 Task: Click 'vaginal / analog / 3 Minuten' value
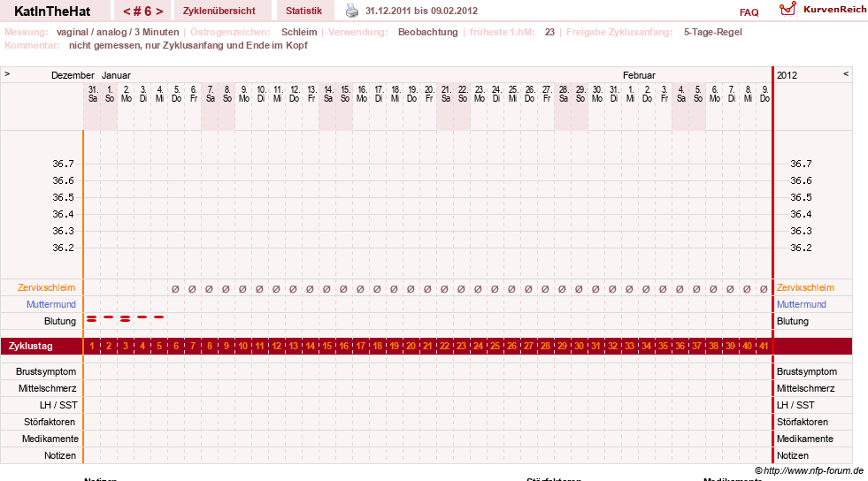coord(118,32)
